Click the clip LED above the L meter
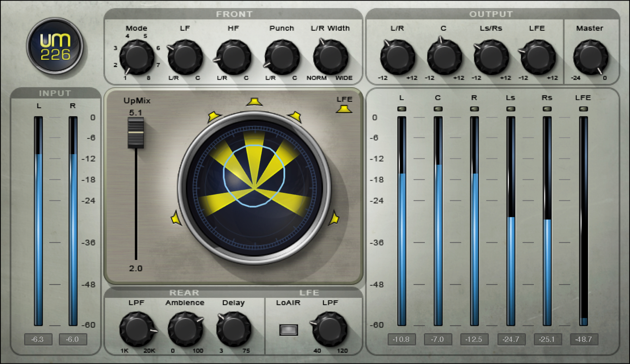 click(401, 109)
